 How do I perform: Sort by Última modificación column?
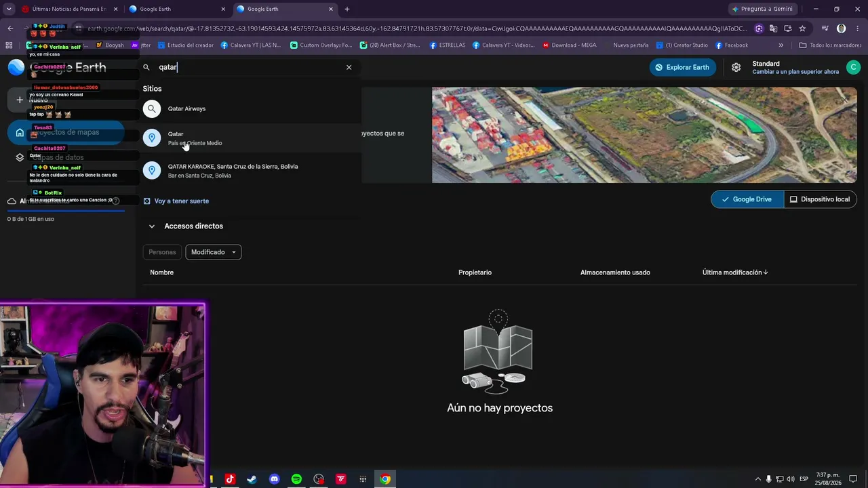pyautogui.click(x=735, y=272)
